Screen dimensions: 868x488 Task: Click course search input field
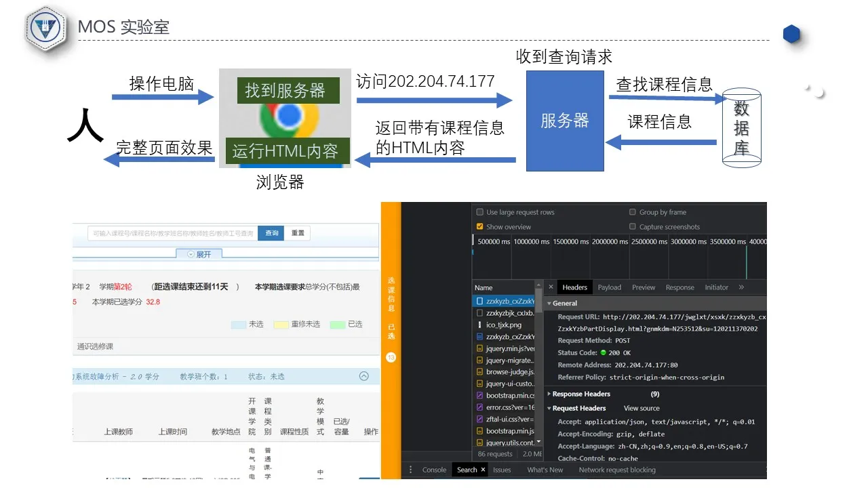pos(174,233)
